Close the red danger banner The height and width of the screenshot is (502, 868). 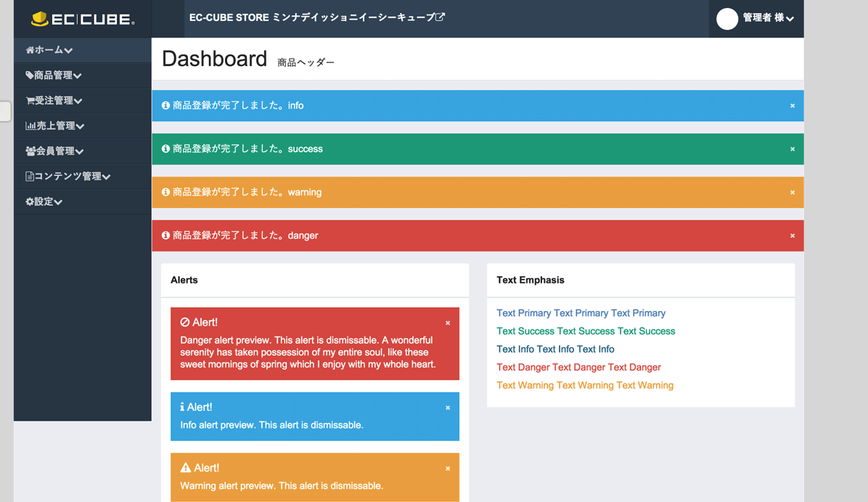coord(793,236)
